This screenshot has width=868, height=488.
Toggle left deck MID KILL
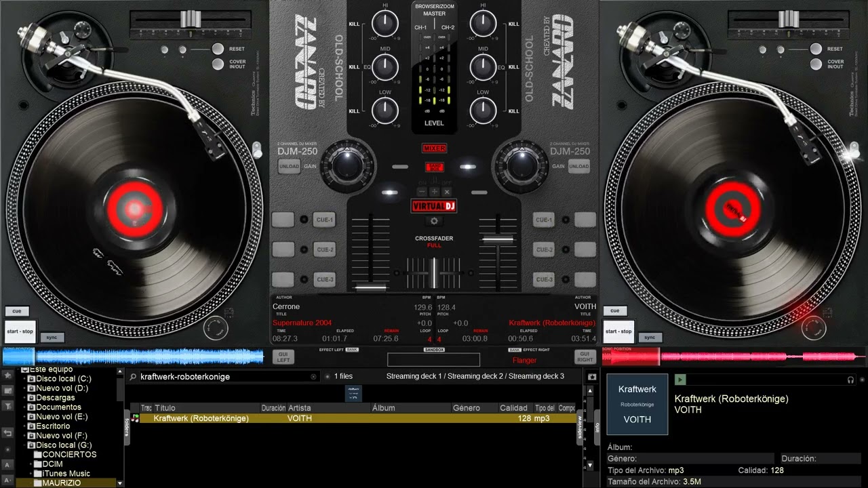354,67
